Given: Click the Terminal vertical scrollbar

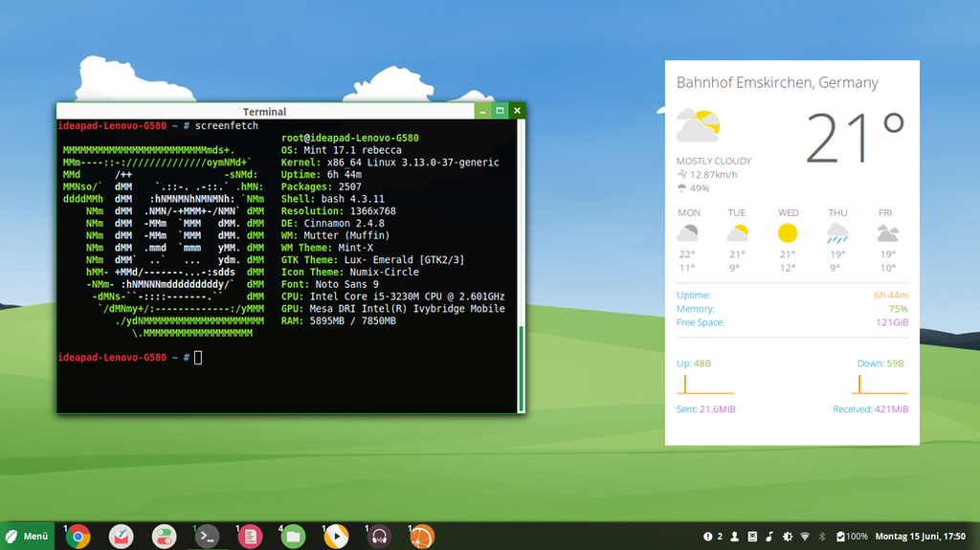Looking at the screenshot, I should click(522, 266).
